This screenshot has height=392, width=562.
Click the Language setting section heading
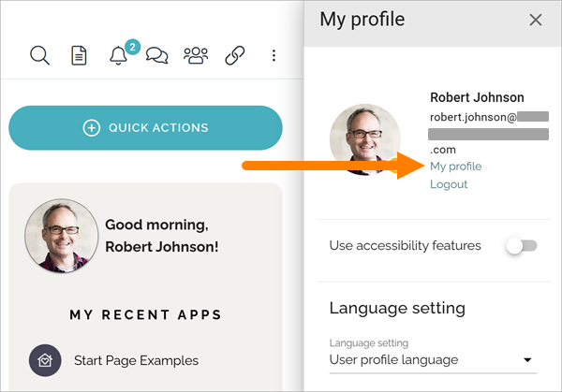(397, 308)
